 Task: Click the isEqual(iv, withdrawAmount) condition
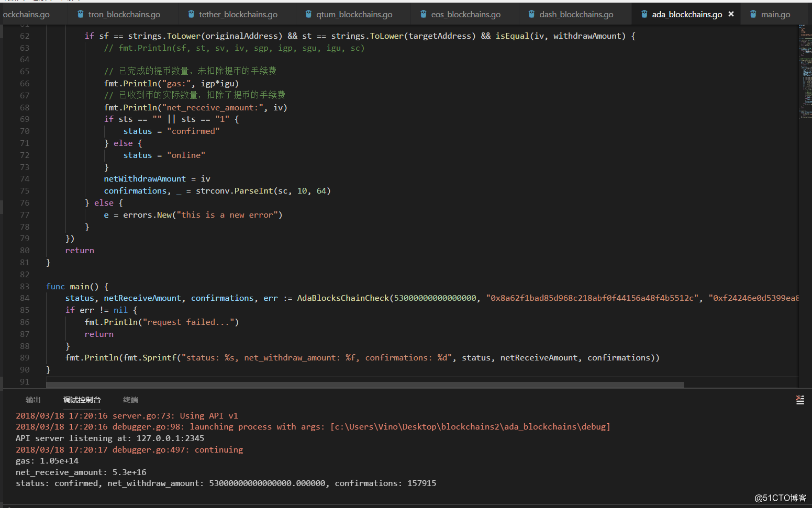click(561, 36)
